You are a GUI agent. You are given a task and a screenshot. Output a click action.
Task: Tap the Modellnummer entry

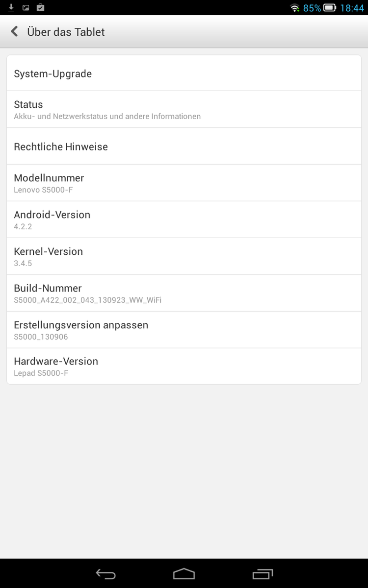click(184, 183)
